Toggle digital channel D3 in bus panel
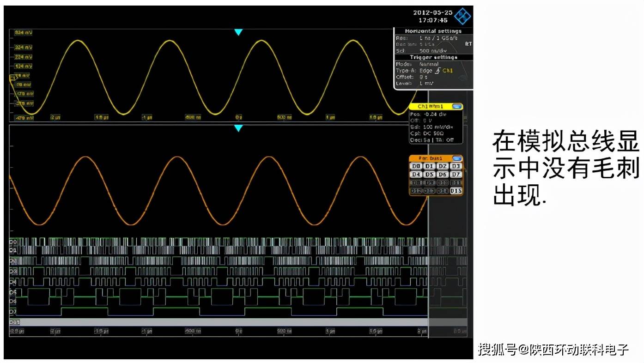 click(456, 166)
